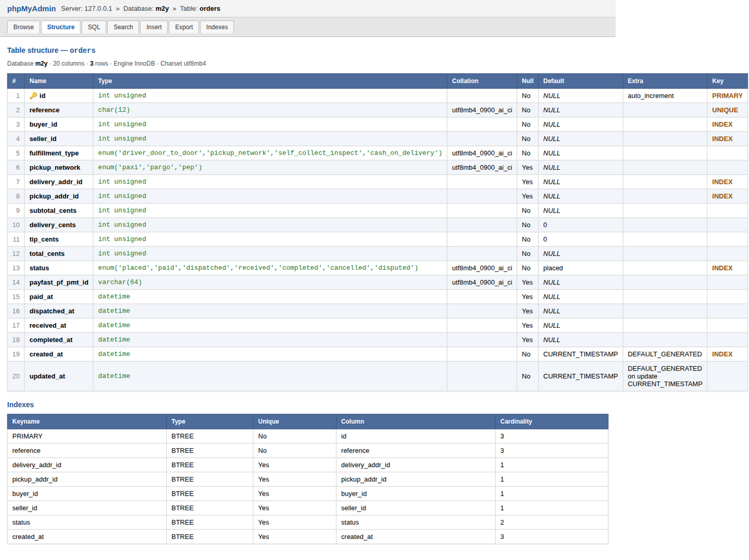Open the Browse tab
The image size is (749, 560).
click(23, 28)
